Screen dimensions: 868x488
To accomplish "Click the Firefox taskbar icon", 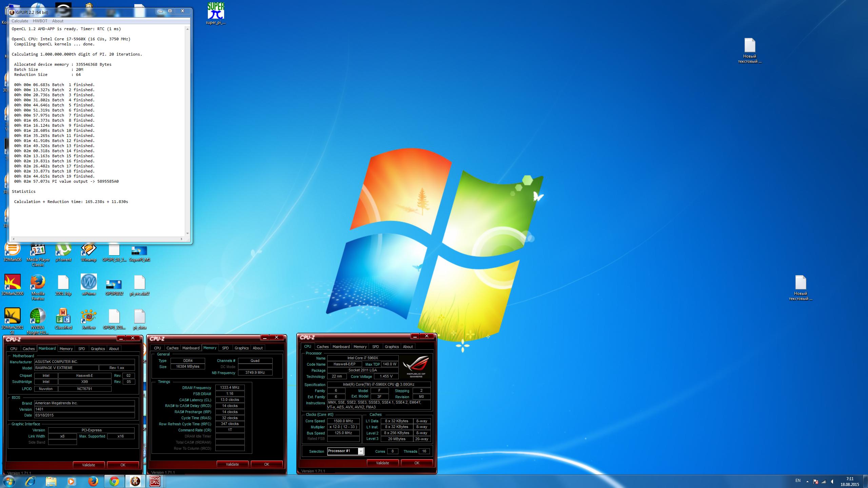I will (x=93, y=481).
